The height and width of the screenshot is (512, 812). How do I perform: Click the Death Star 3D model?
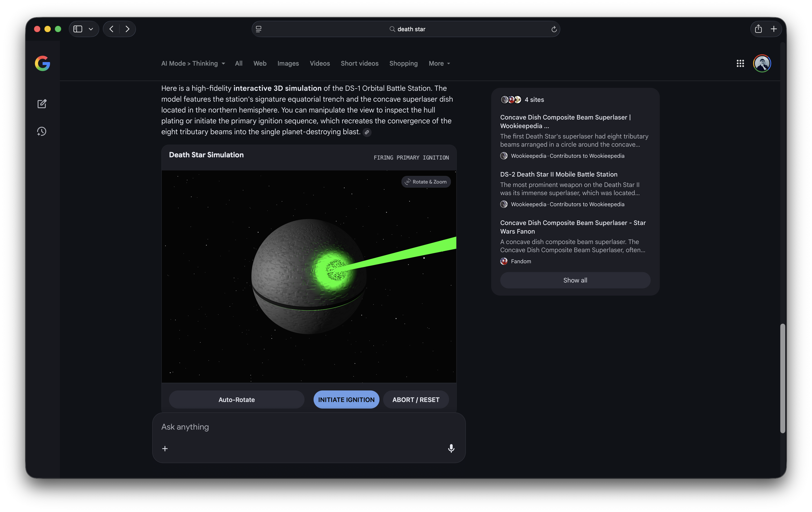click(309, 277)
